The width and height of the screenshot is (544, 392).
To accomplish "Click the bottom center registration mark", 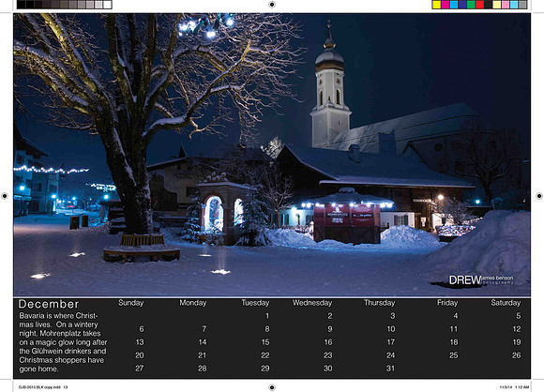I will pyautogui.click(x=272, y=387).
